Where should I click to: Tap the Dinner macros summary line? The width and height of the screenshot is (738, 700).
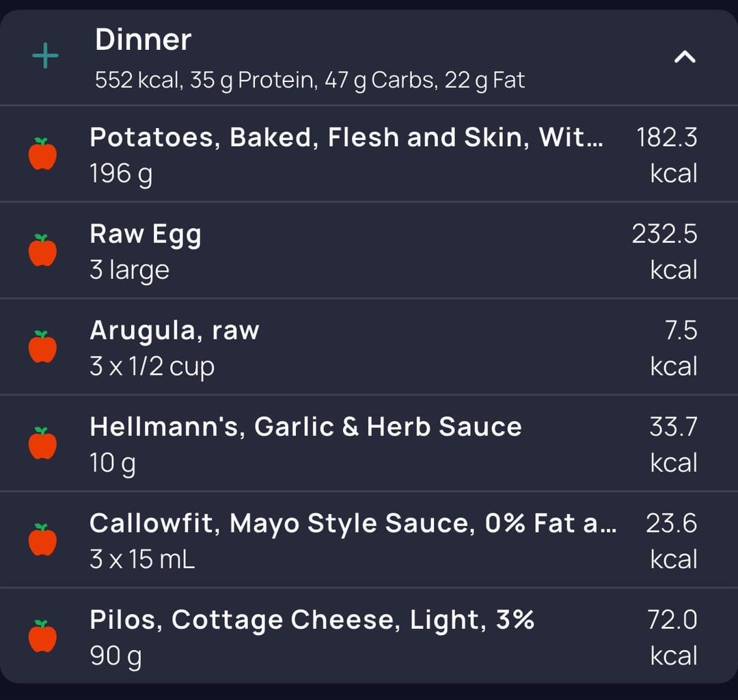coord(310,81)
